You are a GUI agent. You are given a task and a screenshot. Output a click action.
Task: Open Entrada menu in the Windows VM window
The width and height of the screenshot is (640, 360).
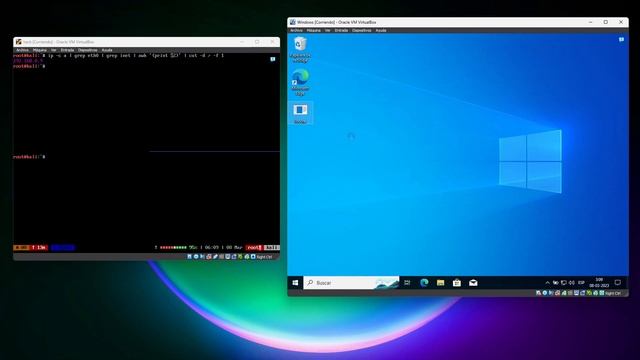tap(341, 30)
